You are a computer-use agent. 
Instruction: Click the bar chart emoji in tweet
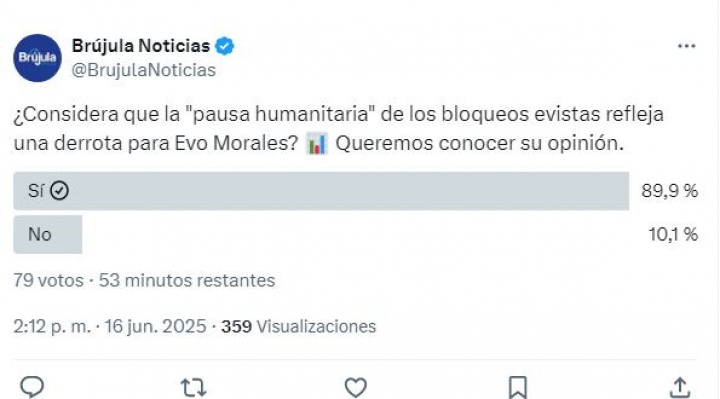(x=317, y=143)
